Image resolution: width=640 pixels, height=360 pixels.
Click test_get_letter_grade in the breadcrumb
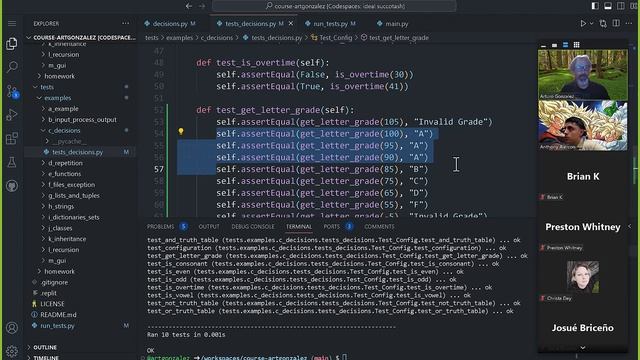click(399, 38)
